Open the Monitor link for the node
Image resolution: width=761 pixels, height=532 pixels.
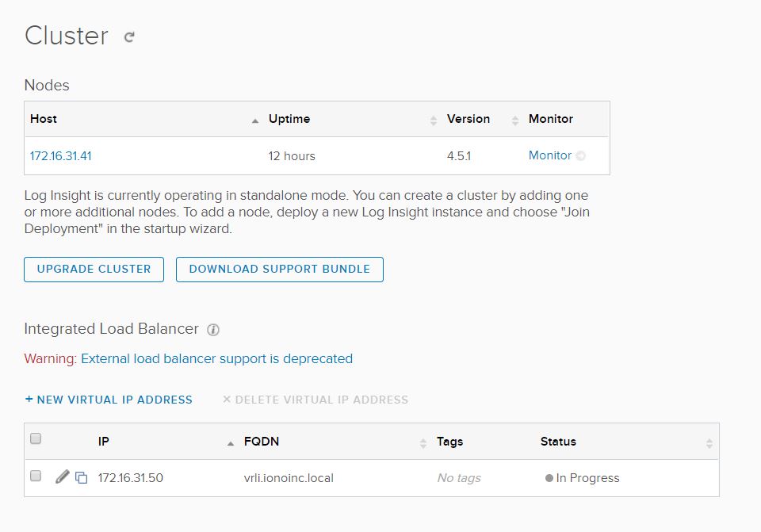coord(549,156)
